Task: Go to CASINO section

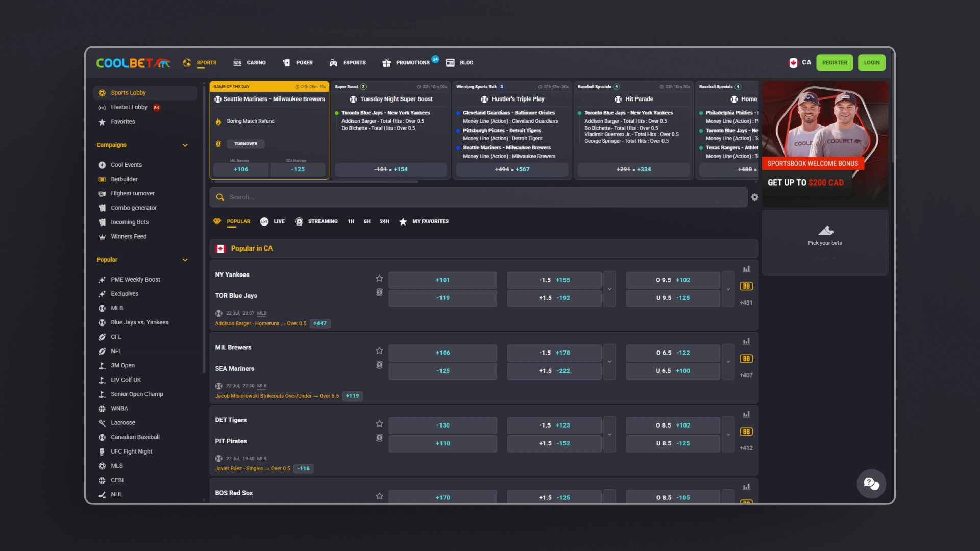Action: pos(250,63)
